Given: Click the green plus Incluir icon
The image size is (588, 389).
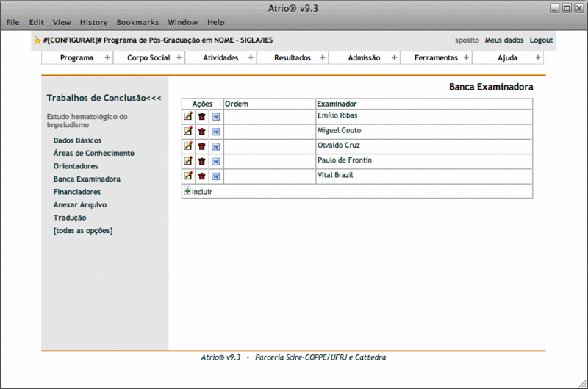Looking at the screenshot, I should click(187, 191).
